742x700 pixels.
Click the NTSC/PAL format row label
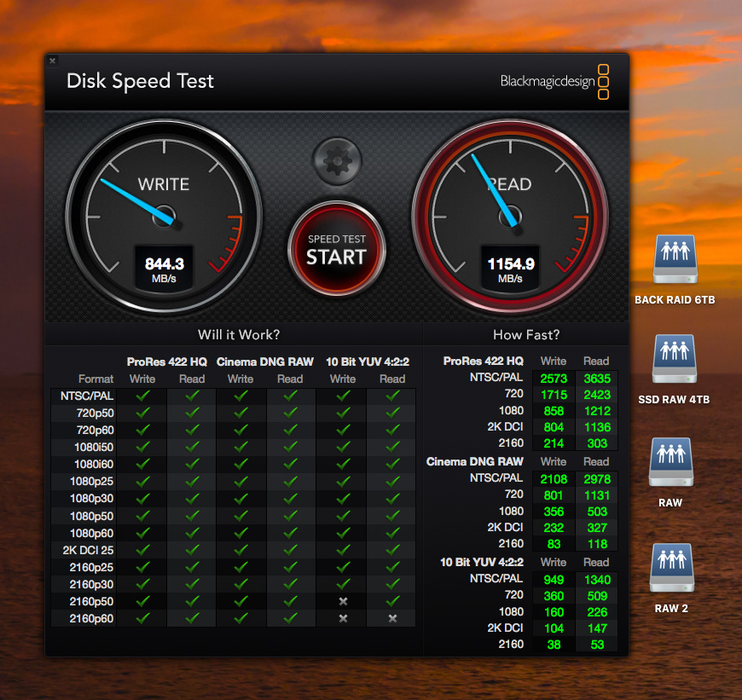[87, 396]
